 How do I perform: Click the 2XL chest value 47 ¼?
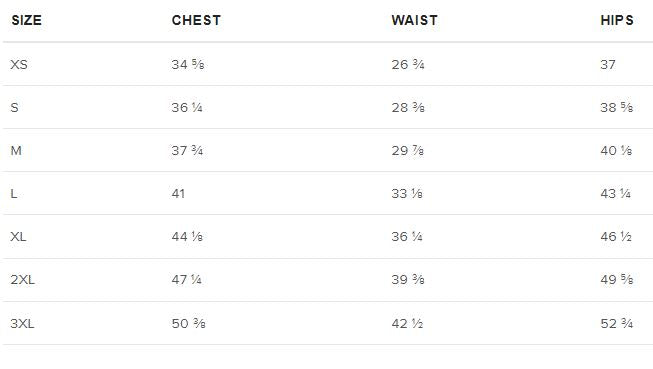(x=187, y=279)
